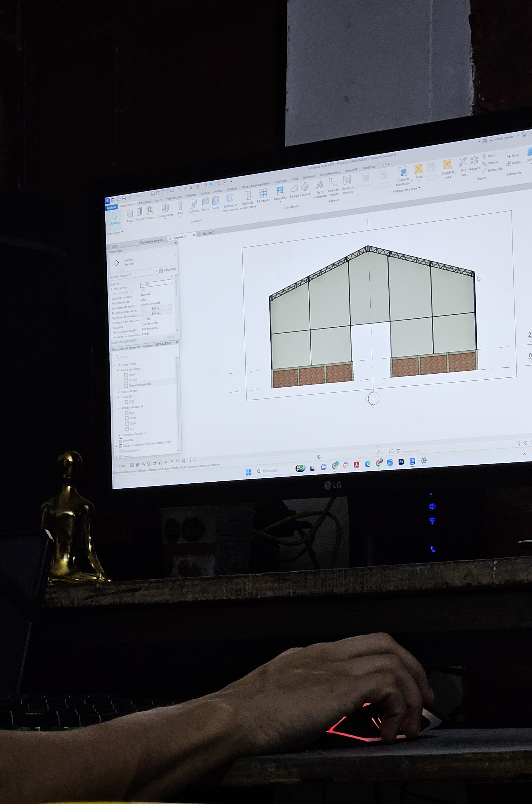This screenshot has width=532, height=804.
Task: Click the Windows Start button
Action: pos(248,472)
